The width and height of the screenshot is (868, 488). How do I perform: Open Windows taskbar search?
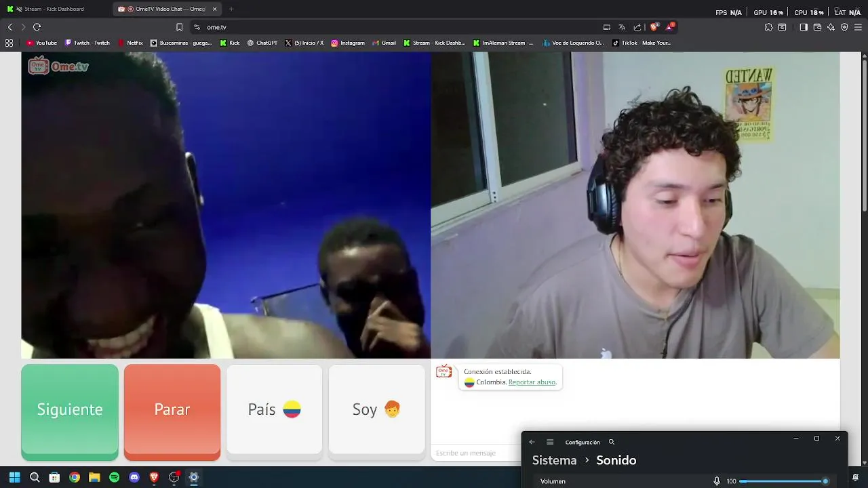click(35, 477)
